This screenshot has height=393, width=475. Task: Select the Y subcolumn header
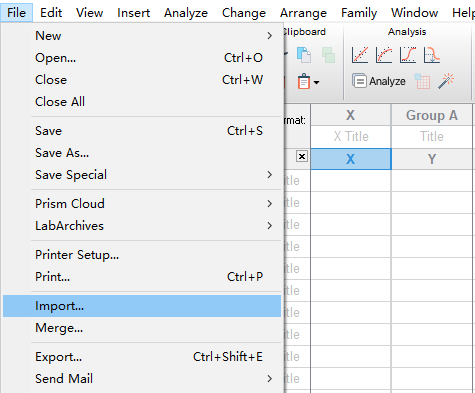(x=432, y=159)
